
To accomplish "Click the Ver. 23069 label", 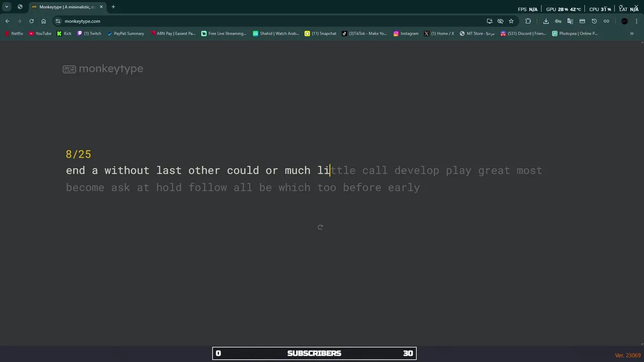I will 627,355.
